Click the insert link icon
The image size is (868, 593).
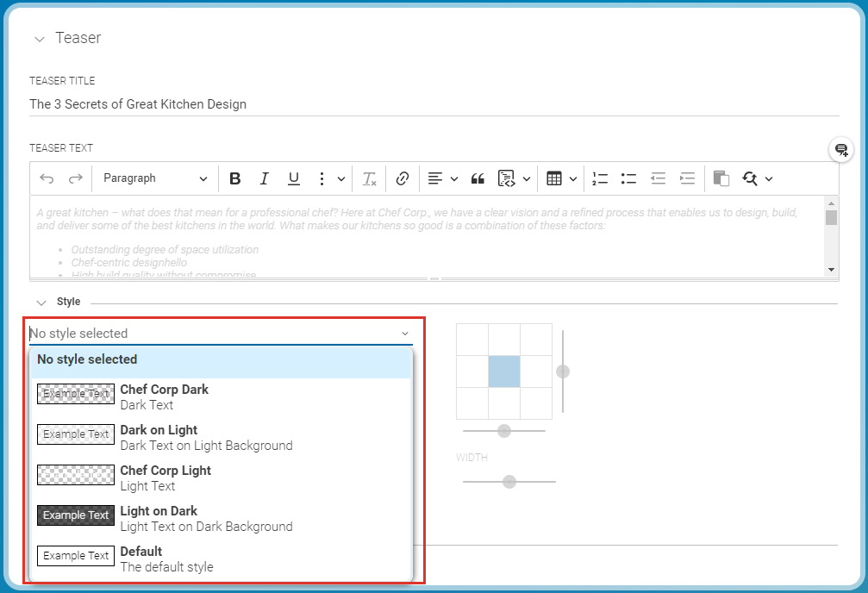coord(403,178)
